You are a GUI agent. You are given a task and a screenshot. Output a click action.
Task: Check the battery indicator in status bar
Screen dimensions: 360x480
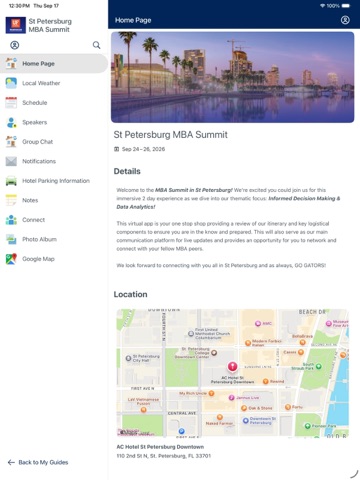(x=346, y=6)
